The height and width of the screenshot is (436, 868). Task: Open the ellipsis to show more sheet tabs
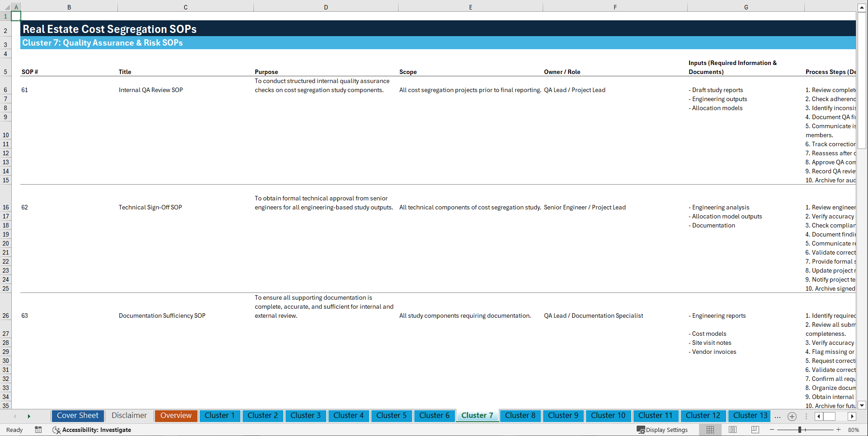pyautogui.click(x=778, y=416)
